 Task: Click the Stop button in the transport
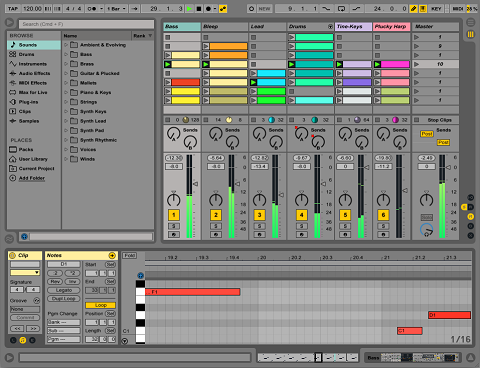tap(199, 9)
